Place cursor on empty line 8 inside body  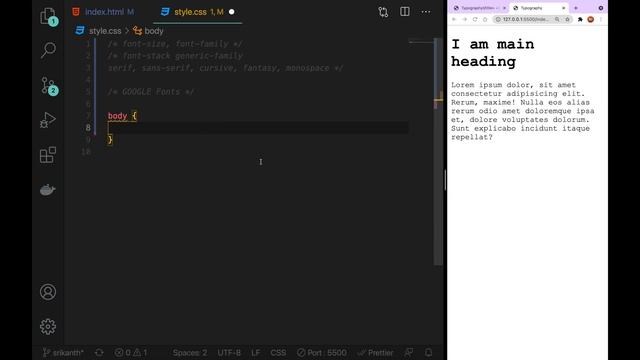click(x=257, y=128)
